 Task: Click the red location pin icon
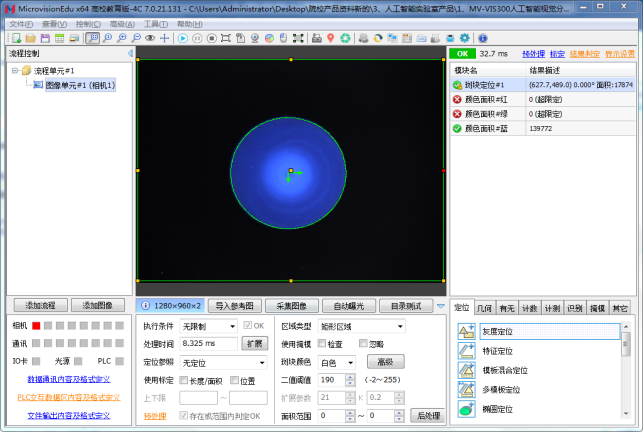point(331,38)
